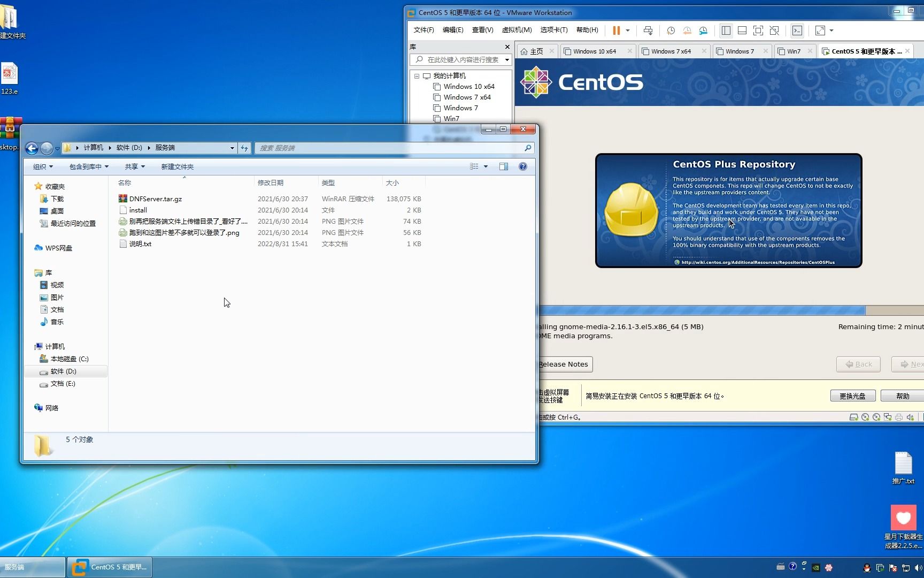Open the 查看(V) menu in VMware
The width and height of the screenshot is (924, 578).
pos(482,30)
